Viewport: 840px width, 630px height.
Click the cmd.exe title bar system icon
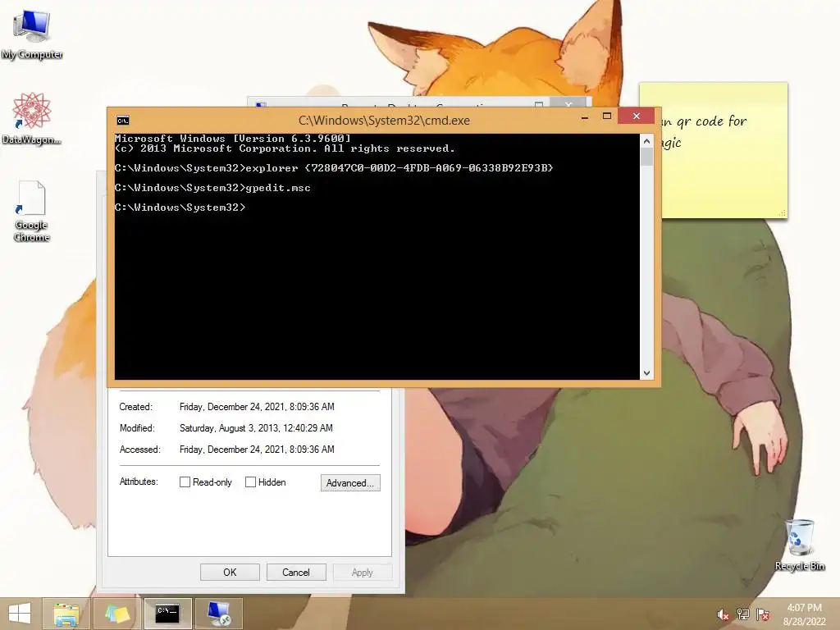(x=123, y=121)
